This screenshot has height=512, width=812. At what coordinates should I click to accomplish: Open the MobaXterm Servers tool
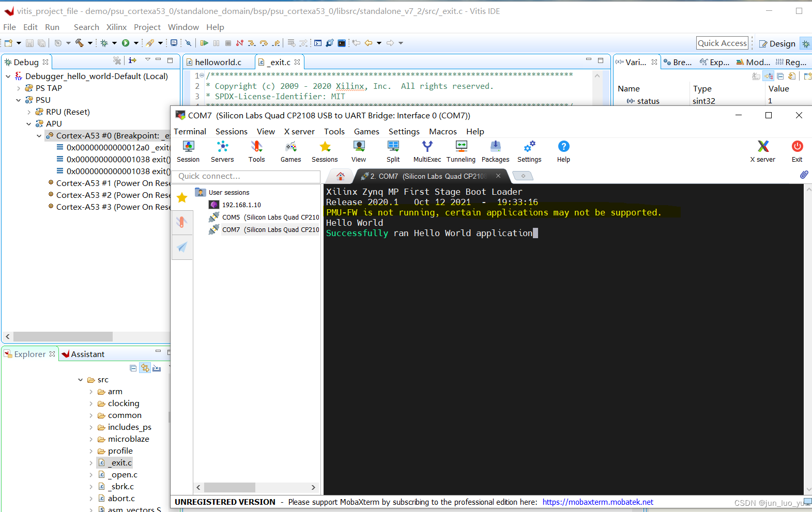click(222, 151)
